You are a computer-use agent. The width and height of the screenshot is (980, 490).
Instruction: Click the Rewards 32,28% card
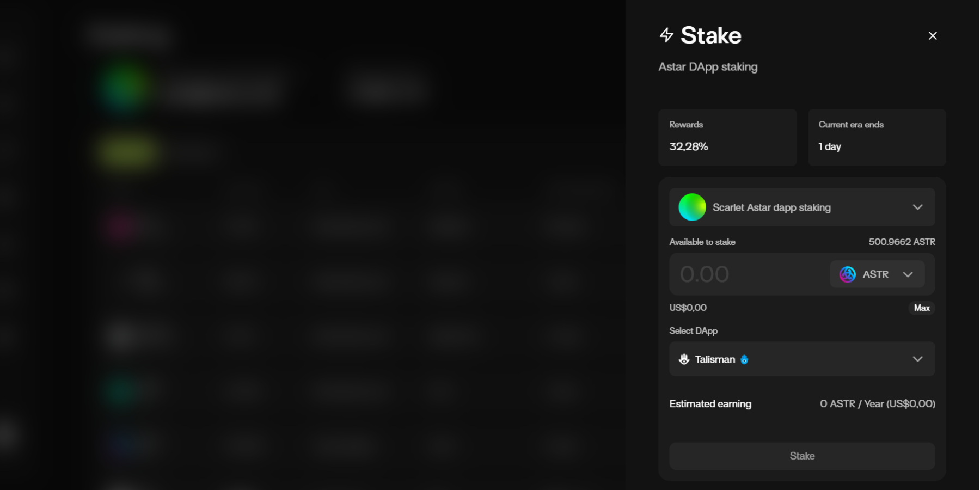(x=727, y=137)
